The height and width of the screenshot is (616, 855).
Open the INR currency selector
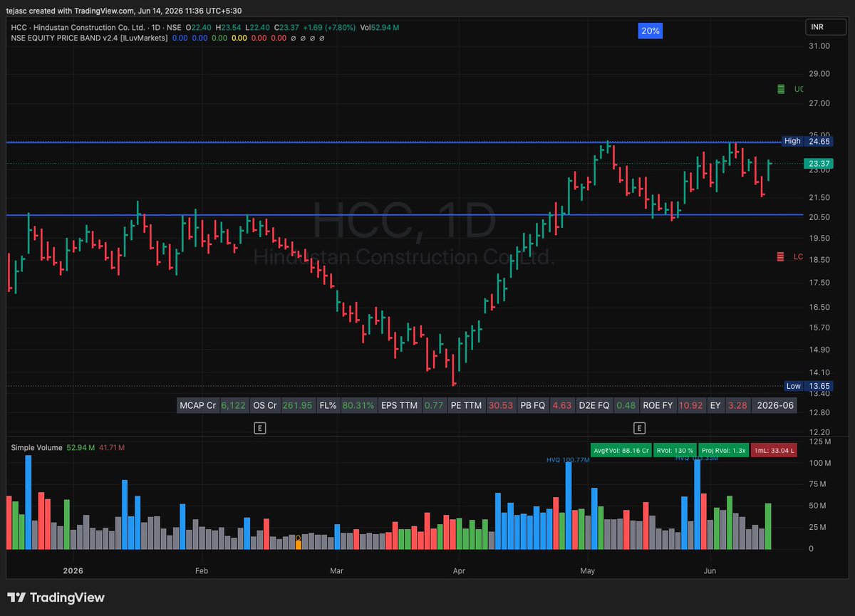click(x=825, y=28)
